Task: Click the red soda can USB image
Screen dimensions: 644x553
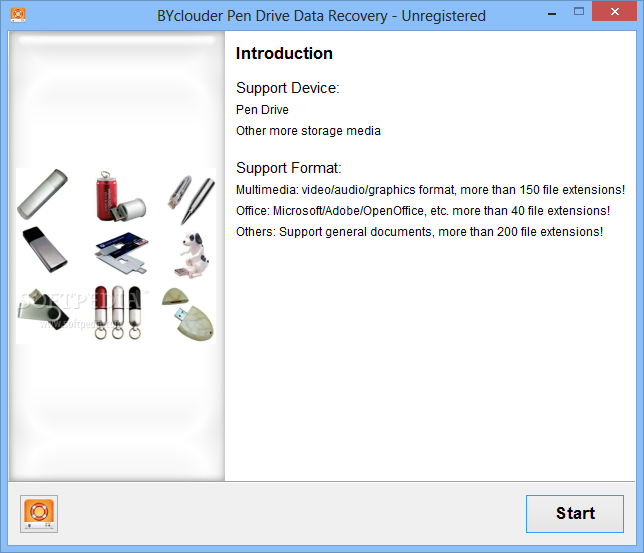Action: click(120, 197)
